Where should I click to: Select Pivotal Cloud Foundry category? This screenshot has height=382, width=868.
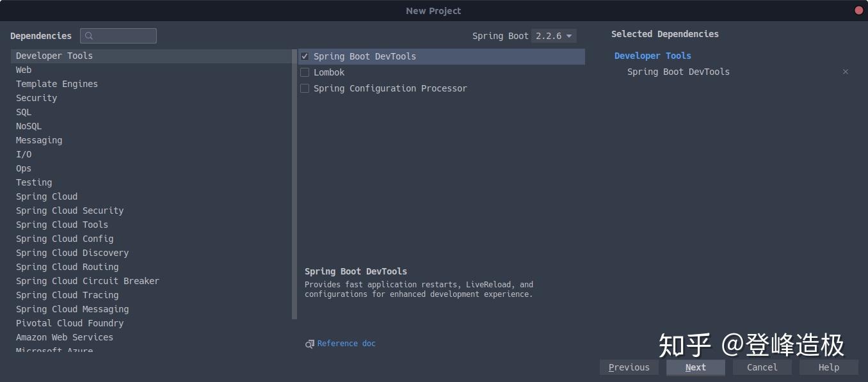point(70,323)
